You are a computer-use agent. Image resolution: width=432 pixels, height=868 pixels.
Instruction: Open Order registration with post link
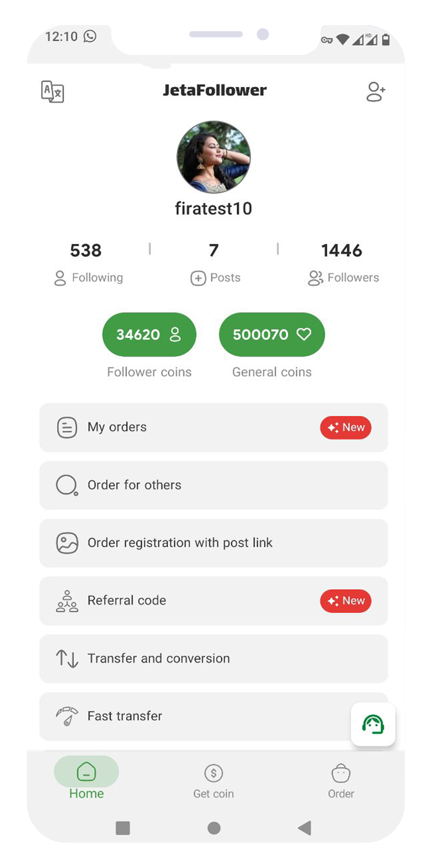[x=214, y=543]
